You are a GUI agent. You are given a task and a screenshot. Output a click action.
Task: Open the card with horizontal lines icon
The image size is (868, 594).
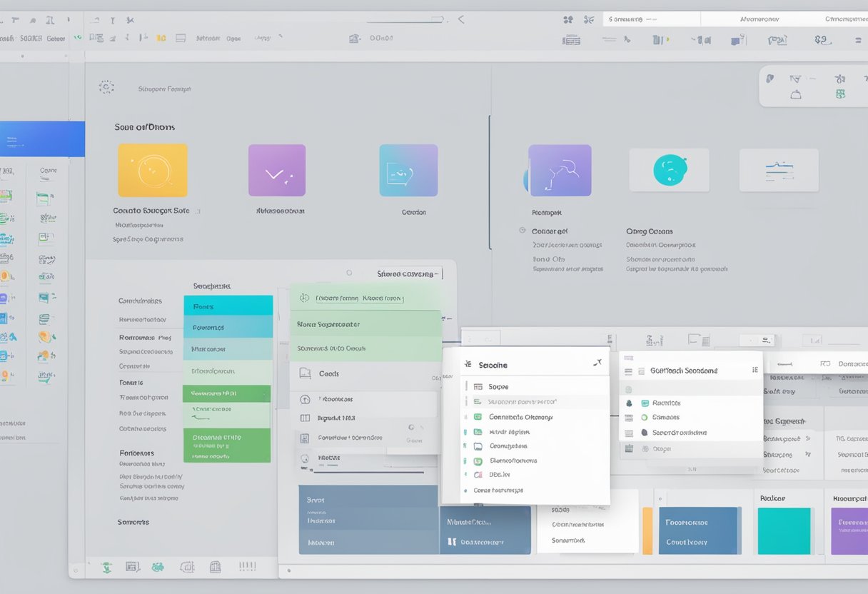(779, 170)
